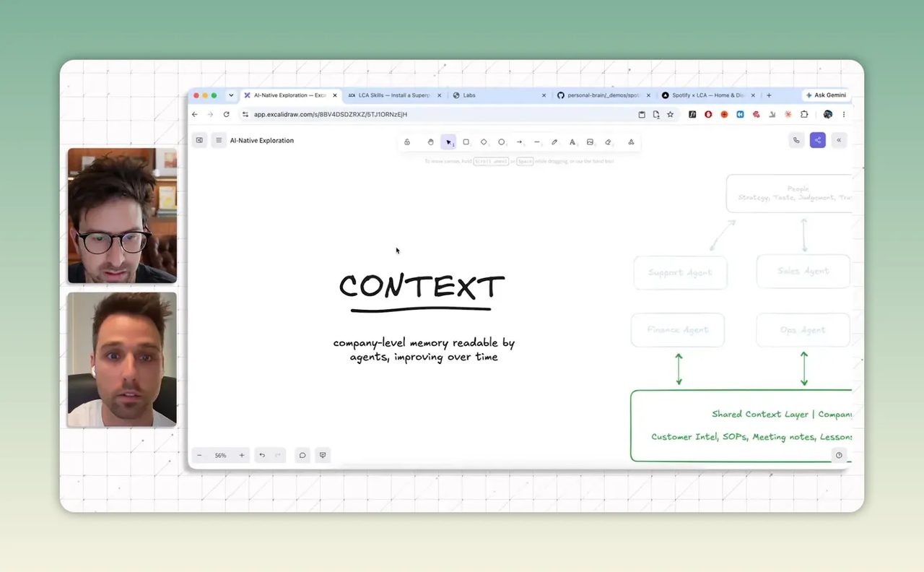This screenshot has width=924, height=572.
Task: Click the purple Share button
Action: [817, 141]
